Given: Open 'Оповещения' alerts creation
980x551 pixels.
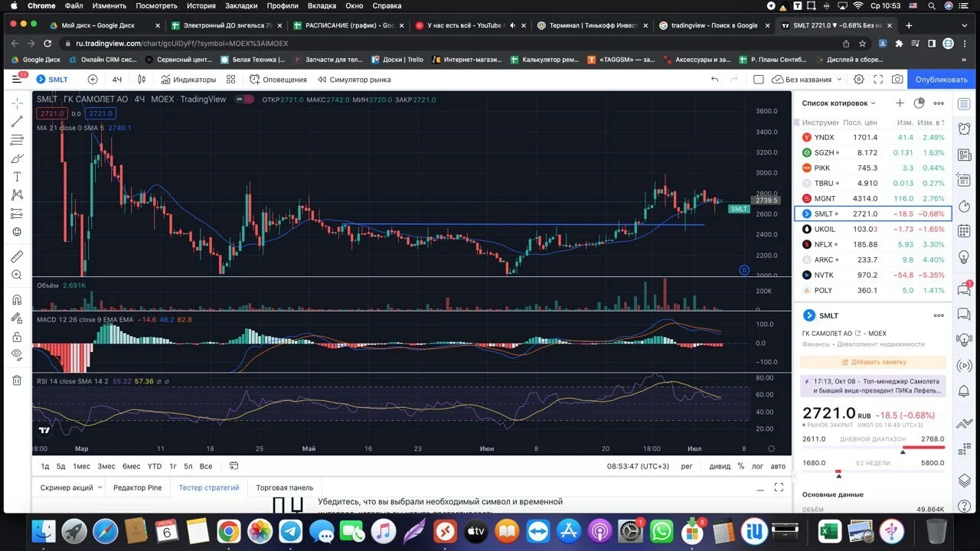Looking at the screenshot, I should (278, 80).
